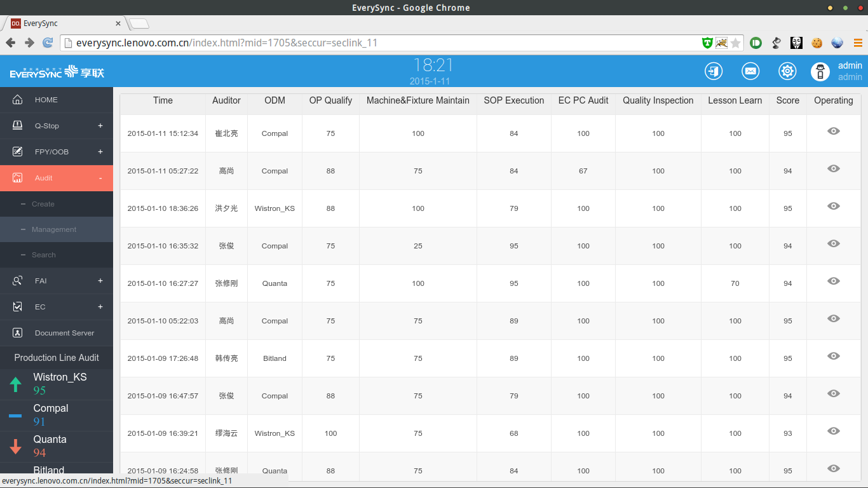
Task: Click Lesson Learn value 70
Action: pyautogui.click(x=735, y=283)
